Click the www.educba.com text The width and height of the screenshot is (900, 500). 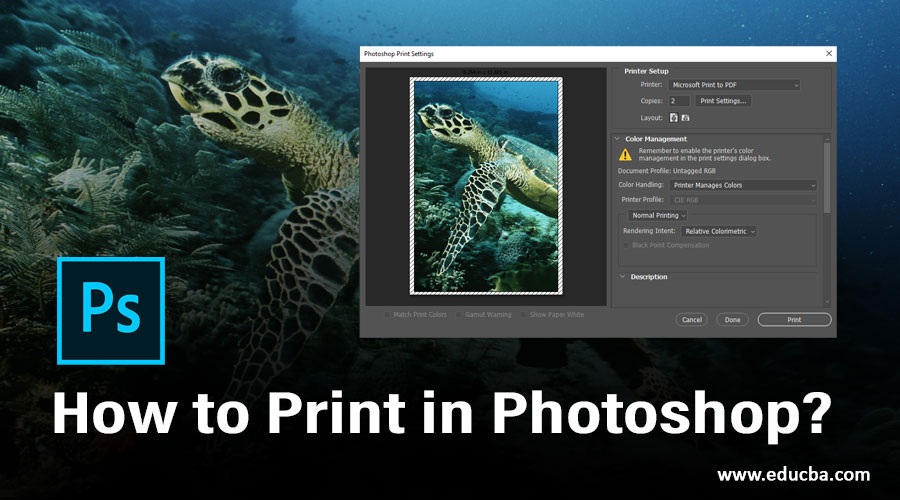[793, 475]
